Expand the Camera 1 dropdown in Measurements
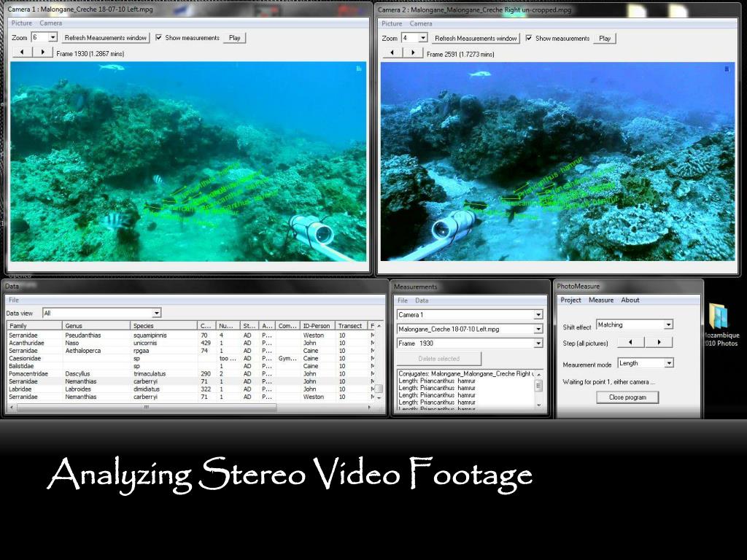 (538, 315)
